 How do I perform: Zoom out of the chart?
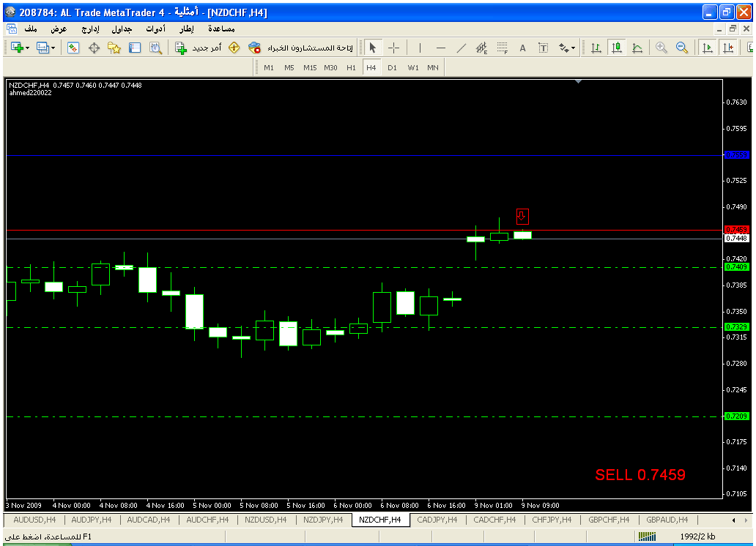click(682, 48)
